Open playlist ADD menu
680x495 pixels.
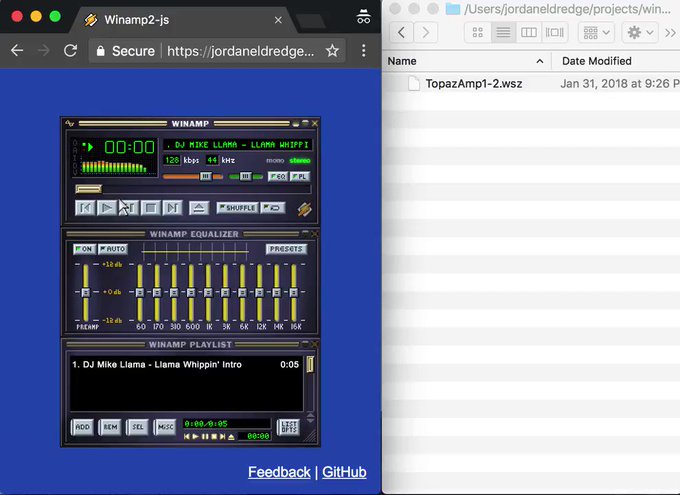pos(82,427)
